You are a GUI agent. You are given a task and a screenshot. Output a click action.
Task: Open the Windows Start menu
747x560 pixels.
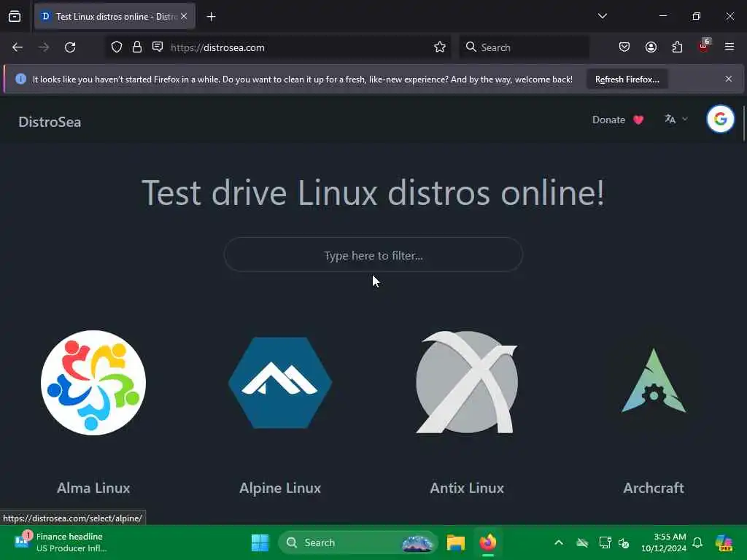[260, 542]
